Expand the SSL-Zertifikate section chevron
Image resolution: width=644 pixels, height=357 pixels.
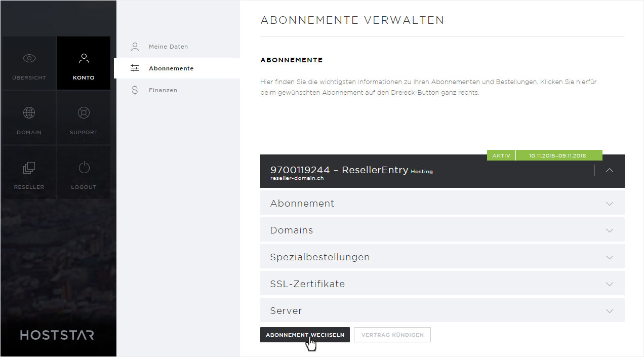(610, 284)
